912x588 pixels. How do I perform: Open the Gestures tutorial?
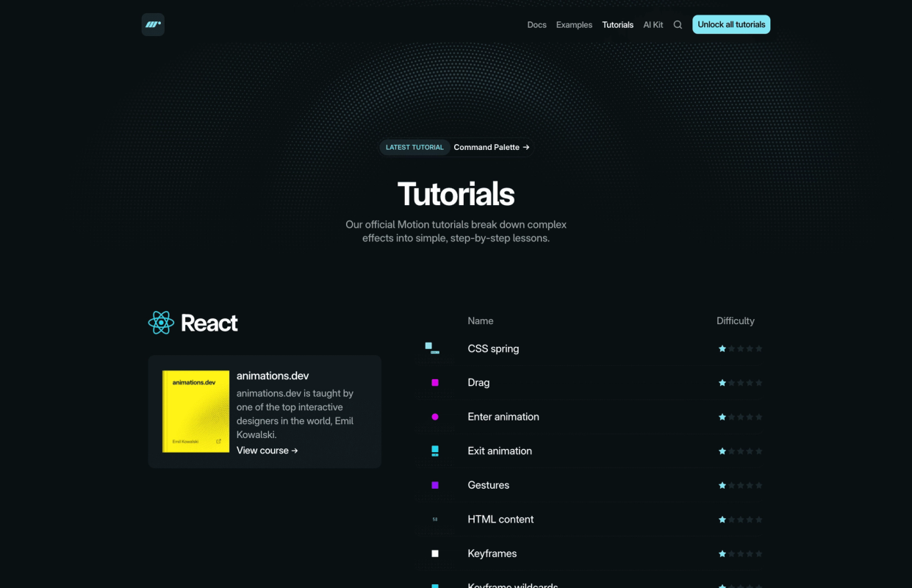[488, 485]
